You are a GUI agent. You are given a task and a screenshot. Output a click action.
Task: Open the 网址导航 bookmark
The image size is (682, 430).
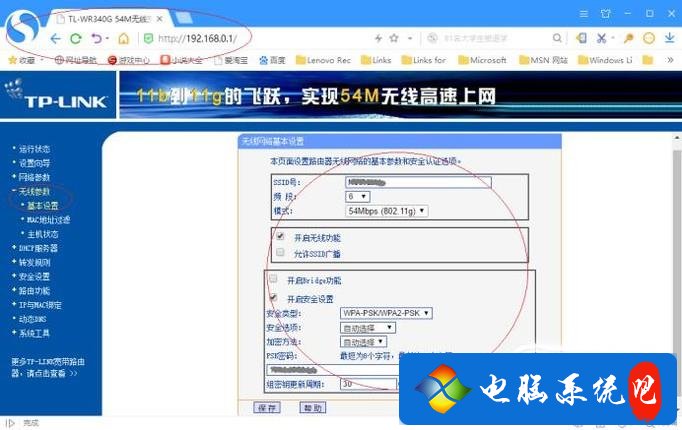click(76, 60)
